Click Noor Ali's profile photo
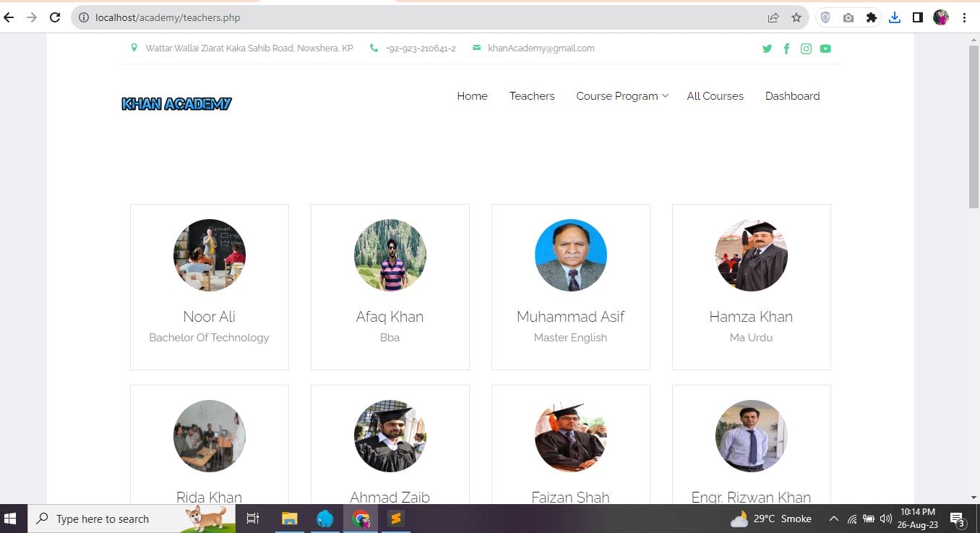Image resolution: width=980 pixels, height=533 pixels. [x=210, y=255]
